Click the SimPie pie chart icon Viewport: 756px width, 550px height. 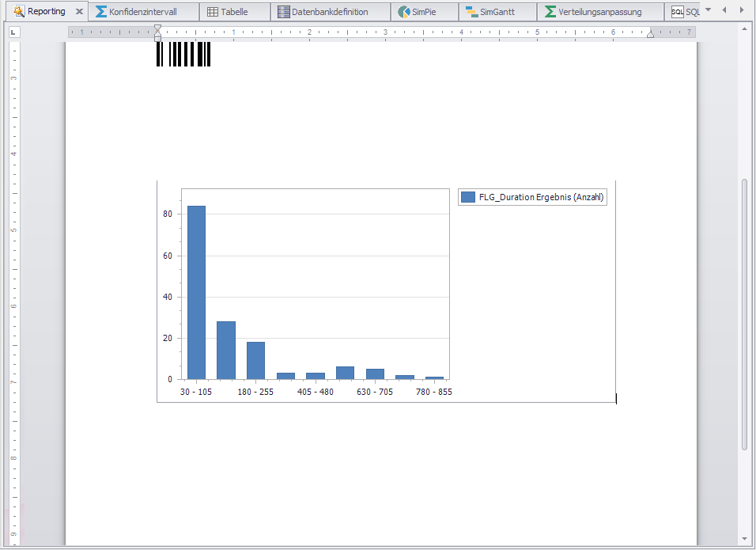click(404, 12)
